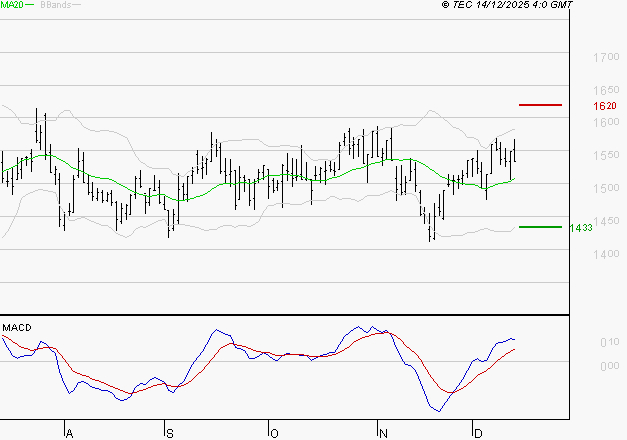This screenshot has height=440, width=627.
Task: Click the 1550 price axis label
Action: click(x=606, y=155)
